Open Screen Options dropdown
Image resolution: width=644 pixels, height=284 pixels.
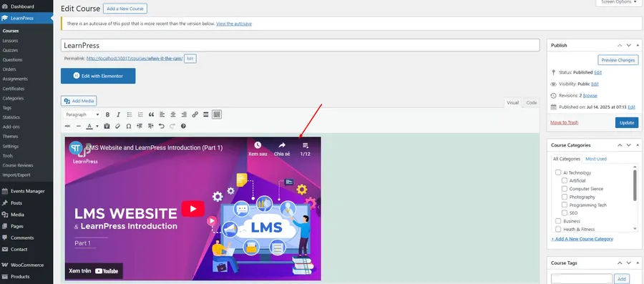(x=620, y=2)
